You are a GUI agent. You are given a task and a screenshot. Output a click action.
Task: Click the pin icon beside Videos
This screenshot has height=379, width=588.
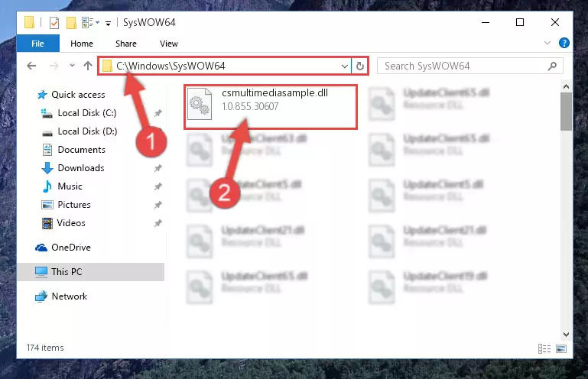pos(158,223)
